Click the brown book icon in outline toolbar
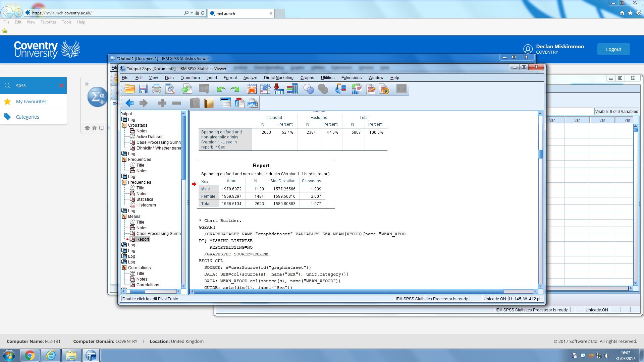This screenshot has width=644, height=362. [x=209, y=103]
